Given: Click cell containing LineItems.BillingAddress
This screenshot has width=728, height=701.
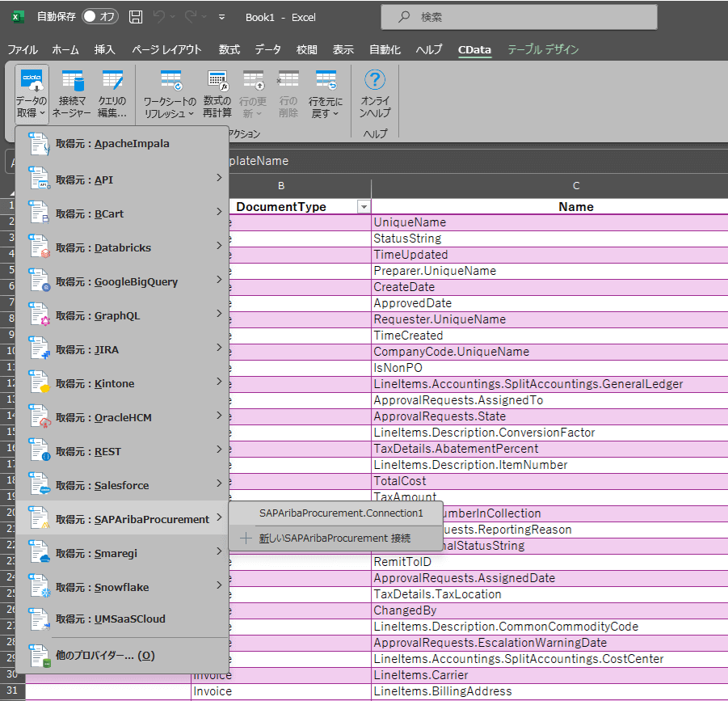Looking at the screenshot, I should coord(549,691).
